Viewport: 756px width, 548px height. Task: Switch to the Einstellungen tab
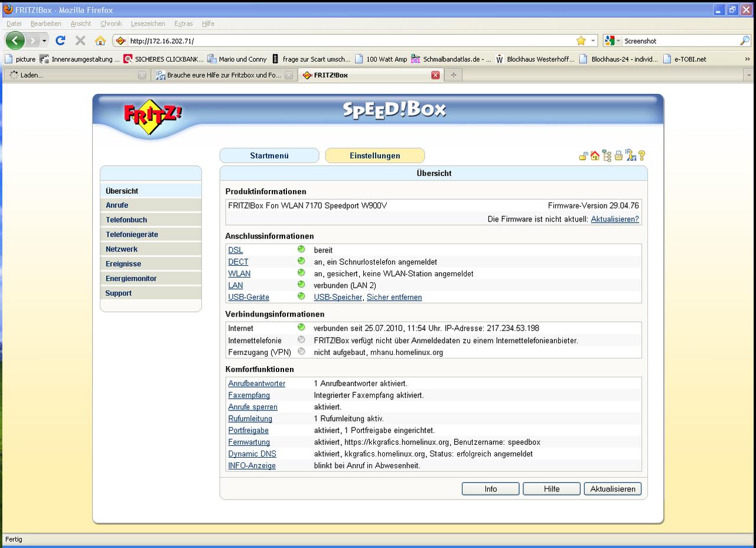(x=375, y=156)
